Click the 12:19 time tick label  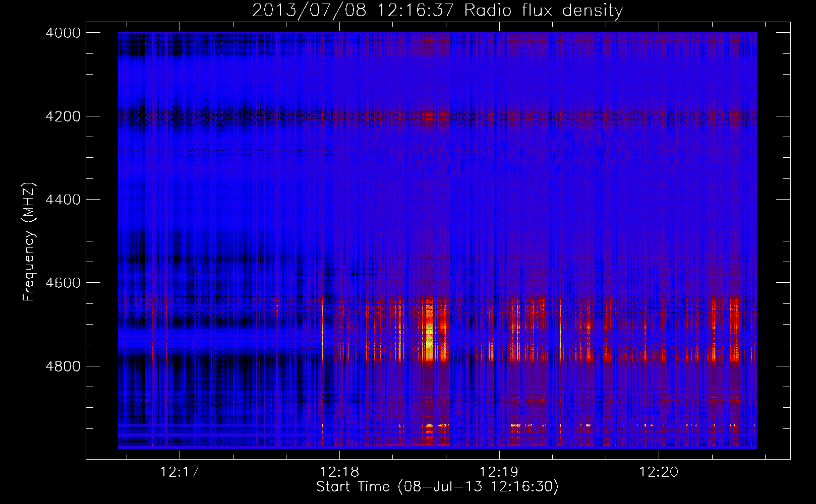[499, 472]
